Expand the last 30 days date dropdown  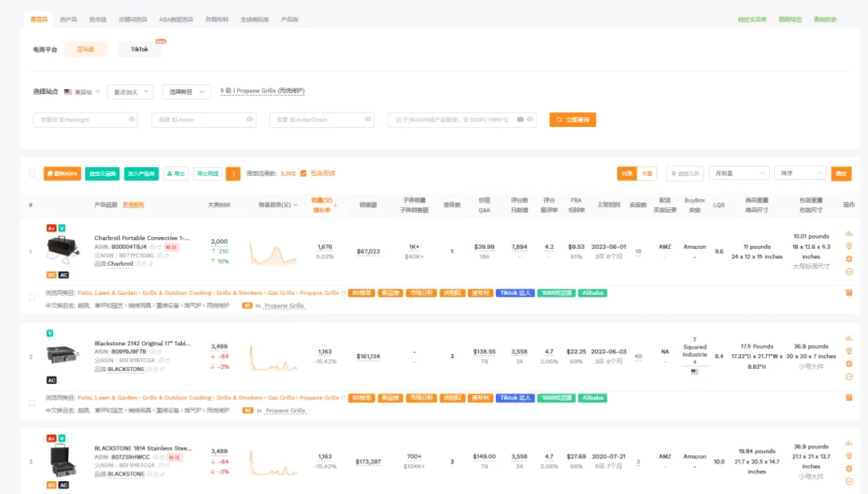[x=130, y=92]
